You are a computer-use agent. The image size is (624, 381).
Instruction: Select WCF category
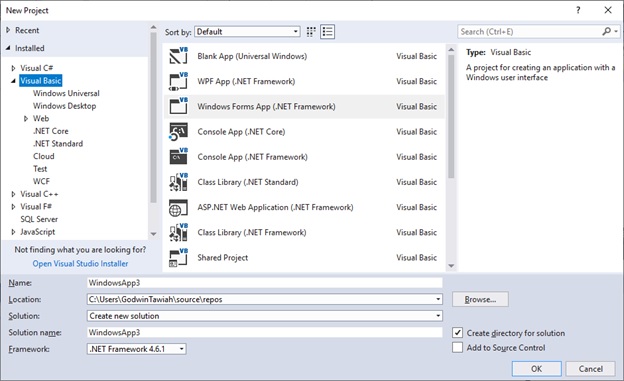pyautogui.click(x=41, y=182)
